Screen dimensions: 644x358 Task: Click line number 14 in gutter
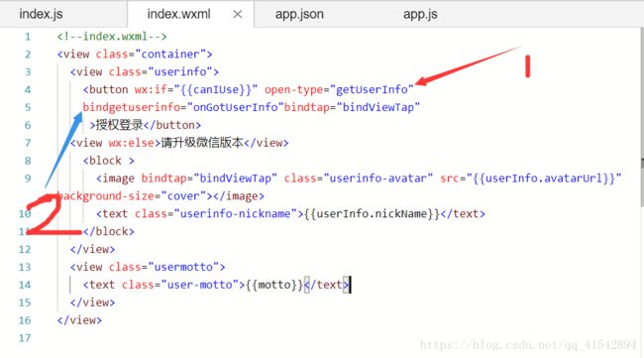25,285
